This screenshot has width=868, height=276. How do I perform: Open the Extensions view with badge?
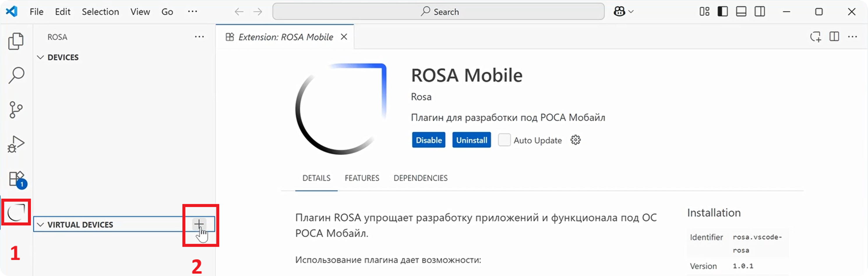pyautogui.click(x=17, y=180)
